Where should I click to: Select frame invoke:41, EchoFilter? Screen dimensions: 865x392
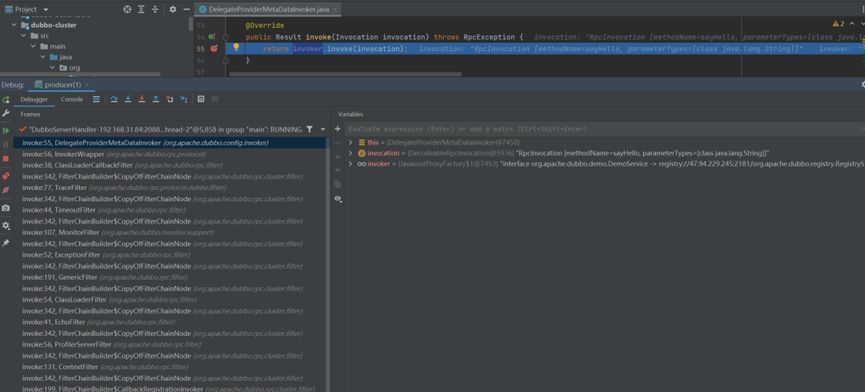(x=169, y=322)
